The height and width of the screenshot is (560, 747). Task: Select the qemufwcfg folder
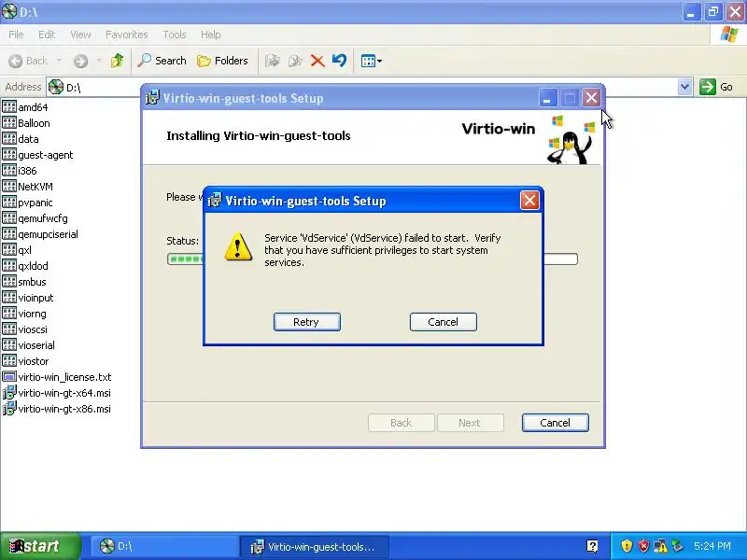pyautogui.click(x=35, y=218)
